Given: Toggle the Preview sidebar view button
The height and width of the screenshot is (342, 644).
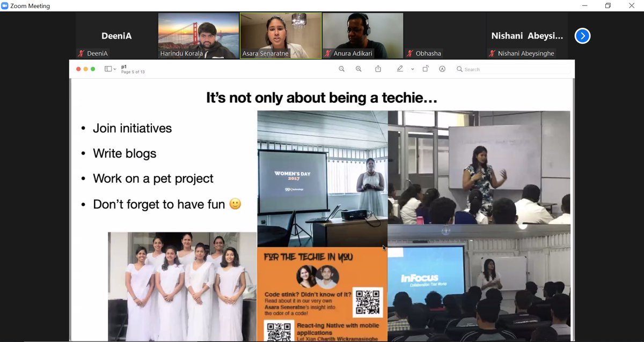Looking at the screenshot, I should (108, 69).
